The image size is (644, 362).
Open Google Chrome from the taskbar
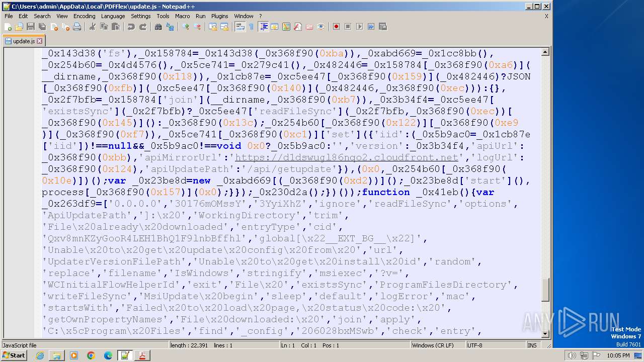click(x=91, y=355)
